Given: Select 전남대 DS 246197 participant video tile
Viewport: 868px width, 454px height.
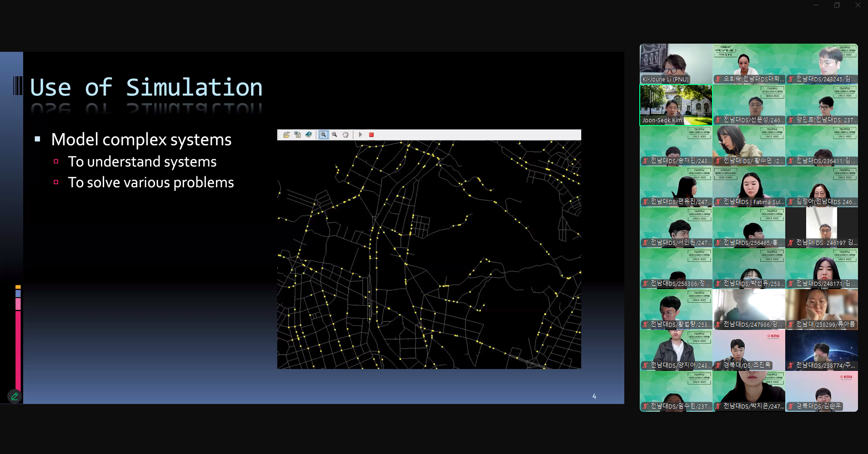Looking at the screenshot, I should click(822, 228).
